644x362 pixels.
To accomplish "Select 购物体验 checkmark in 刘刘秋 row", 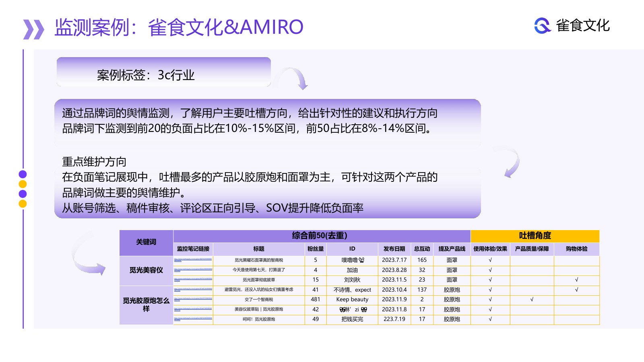I will coord(576,280).
